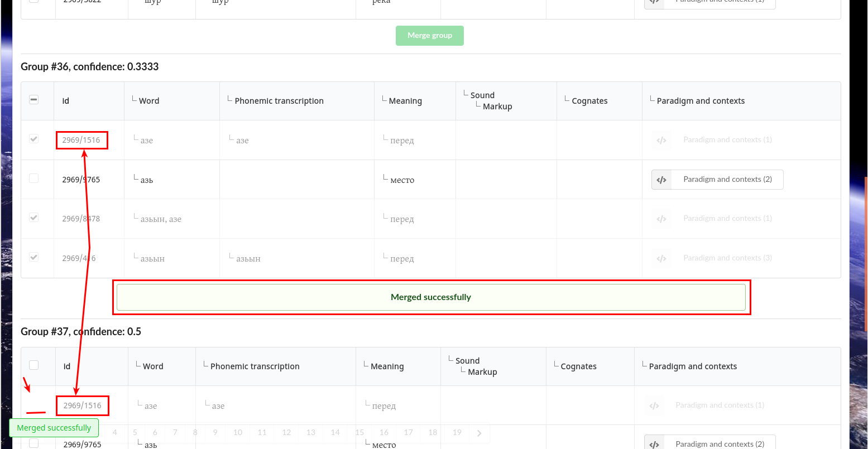
Task: Open Paradigm and contexts (2) for word азь
Action: click(x=717, y=179)
